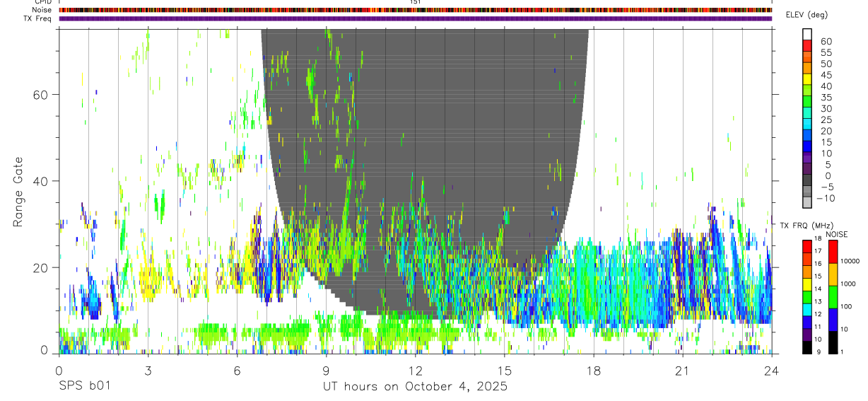Click the red 10000 NOISE legend swatch
The width and height of the screenshot is (868, 401).
pos(833,252)
